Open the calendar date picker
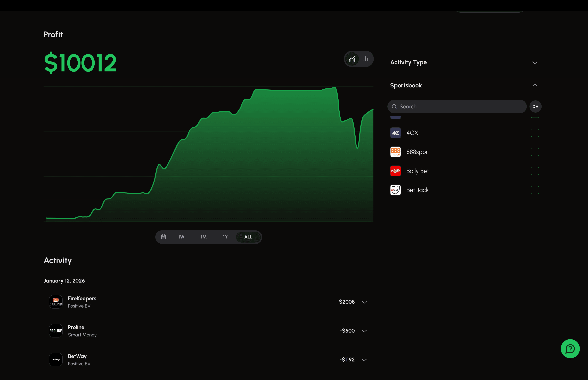The image size is (588, 380). tap(164, 237)
